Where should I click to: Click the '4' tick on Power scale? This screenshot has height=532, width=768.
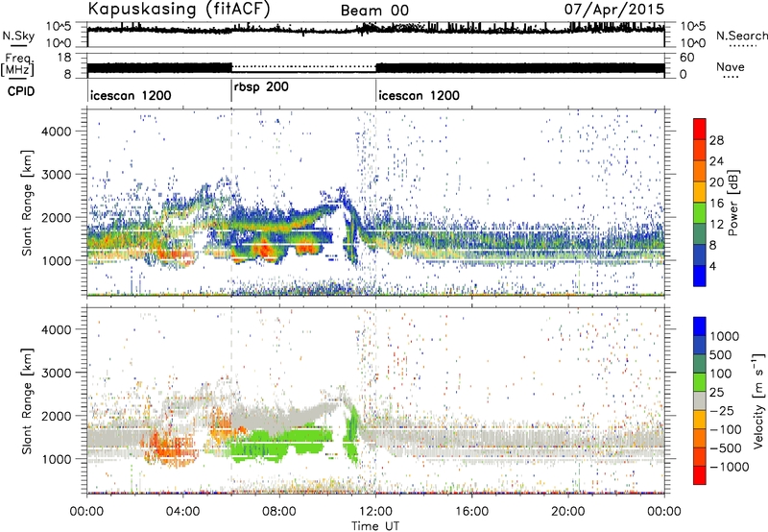712,266
